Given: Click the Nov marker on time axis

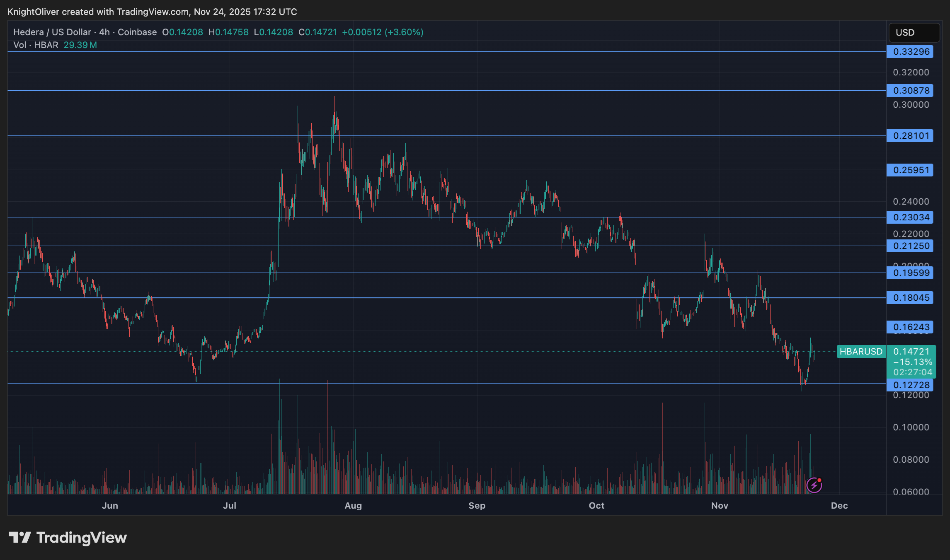Looking at the screenshot, I should point(720,506).
